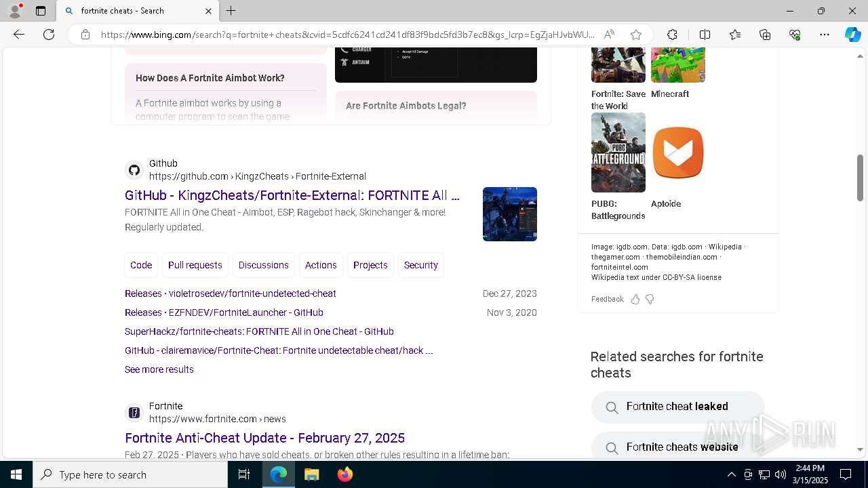The image size is (868, 488).
Task: Click the browser Back arrow
Action: pyautogui.click(x=19, y=35)
